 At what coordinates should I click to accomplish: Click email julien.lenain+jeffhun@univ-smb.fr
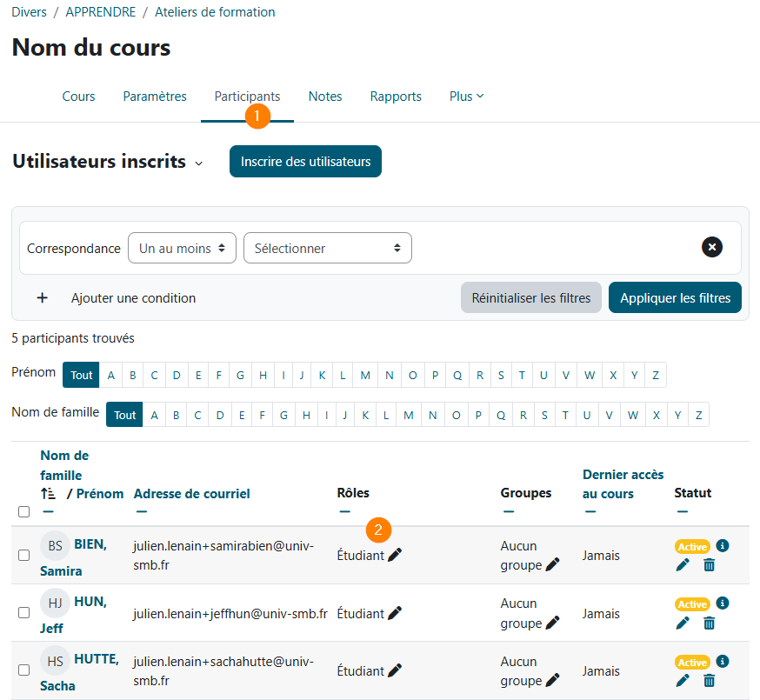click(x=230, y=613)
